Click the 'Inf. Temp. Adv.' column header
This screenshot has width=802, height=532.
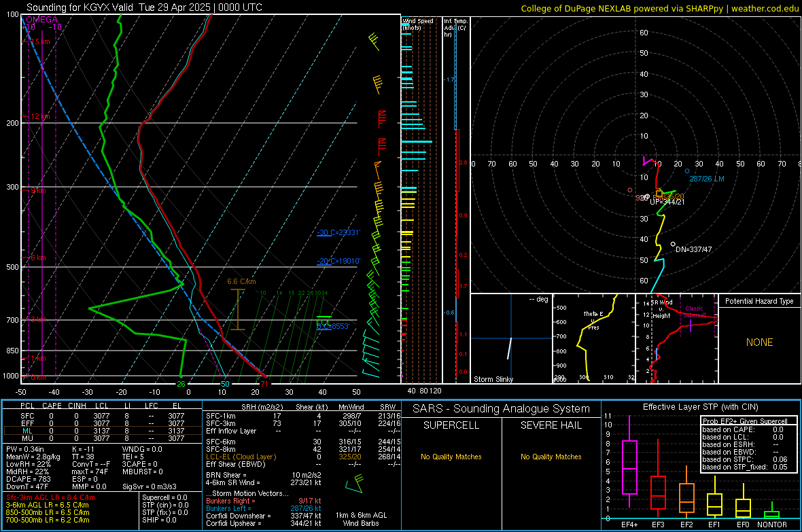tap(455, 28)
